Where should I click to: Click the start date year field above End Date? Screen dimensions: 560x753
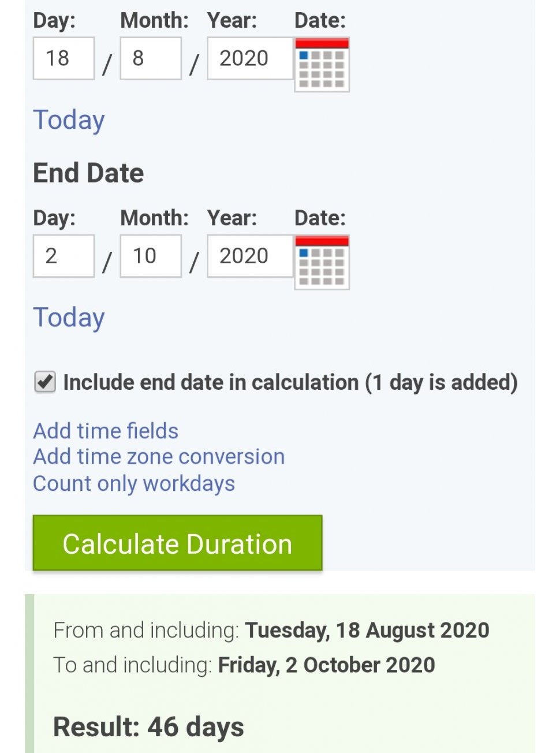pyautogui.click(x=250, y=58)
